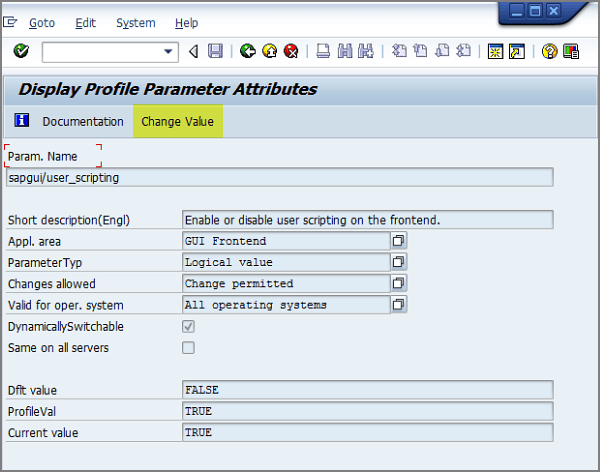Click the Dflt value field showing FALSE
The image size is (600, 472).
click(x=368, y=390)
